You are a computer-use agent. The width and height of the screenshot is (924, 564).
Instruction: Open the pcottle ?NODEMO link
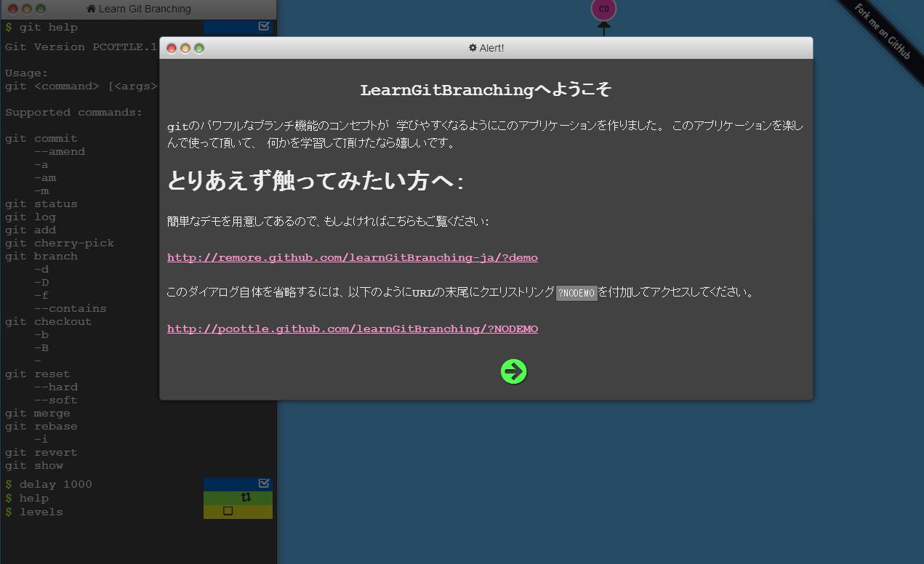click(x=352, y=329)
